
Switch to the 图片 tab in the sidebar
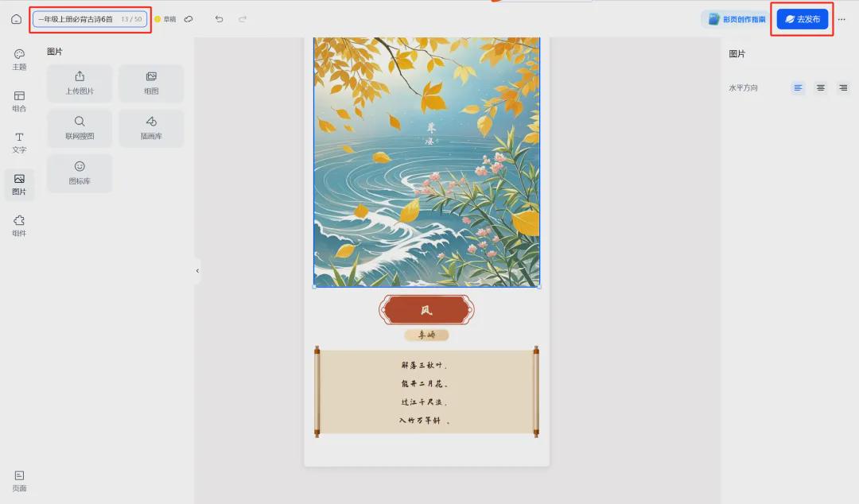pyautogui.click(x=19, y=184)
